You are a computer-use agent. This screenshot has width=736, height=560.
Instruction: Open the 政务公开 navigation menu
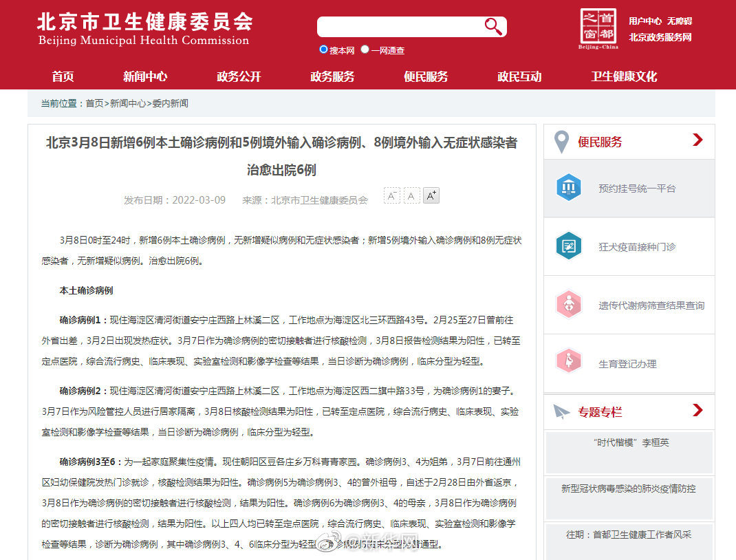[239, 76]
